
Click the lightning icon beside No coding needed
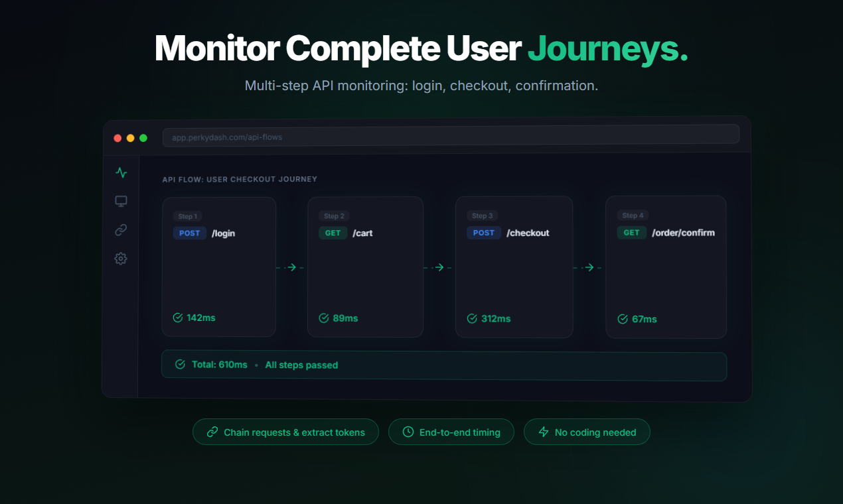(x=543, y=432)
